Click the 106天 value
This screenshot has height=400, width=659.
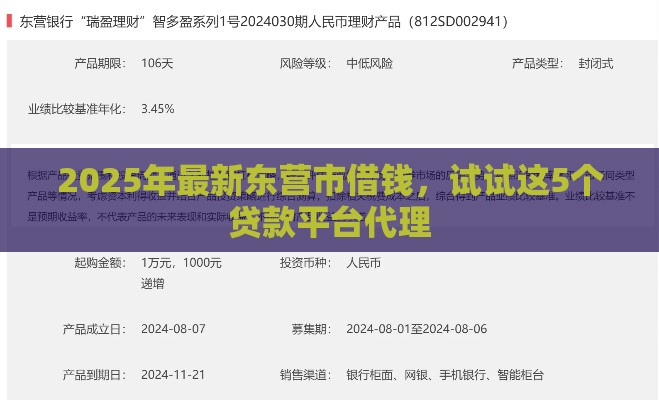point(157,63)
